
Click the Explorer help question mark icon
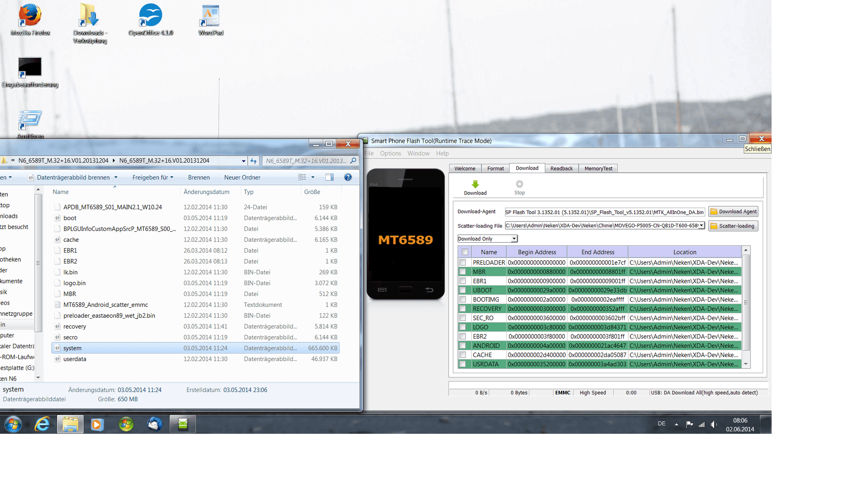click(348, 177)
